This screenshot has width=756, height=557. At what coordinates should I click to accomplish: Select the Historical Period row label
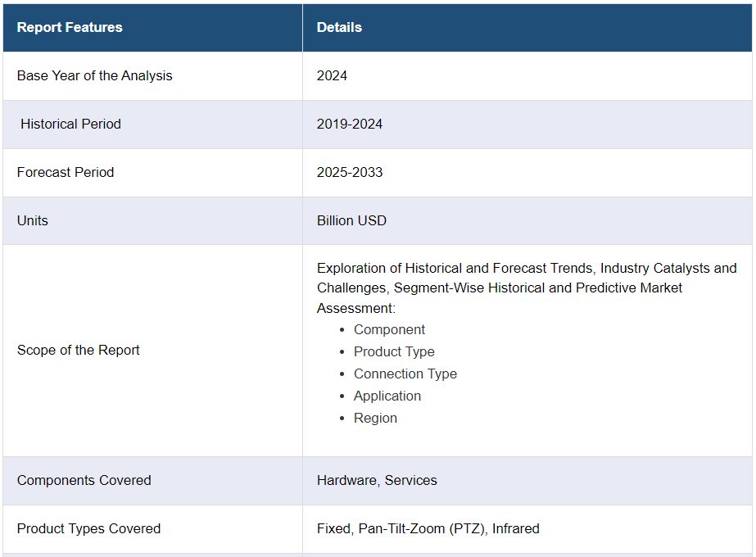(x=70, y=124)
